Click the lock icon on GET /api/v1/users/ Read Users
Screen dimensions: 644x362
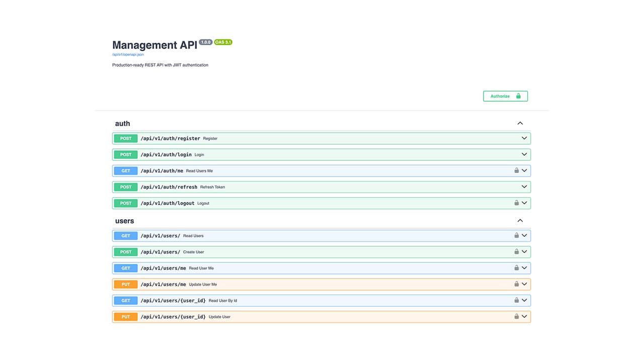[516, 235]
